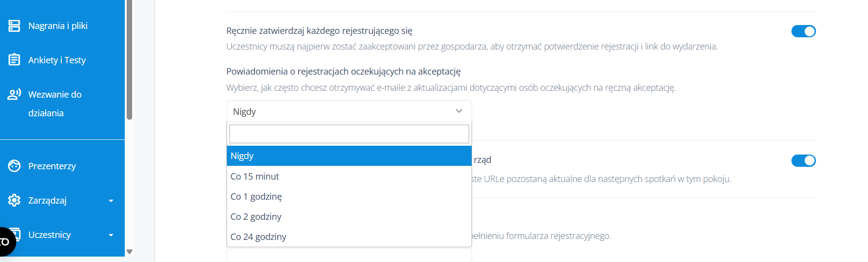
Task: Click the Ankiety i Testy clipboard icon
Action: pyautogui.click(x=14, y=60)
